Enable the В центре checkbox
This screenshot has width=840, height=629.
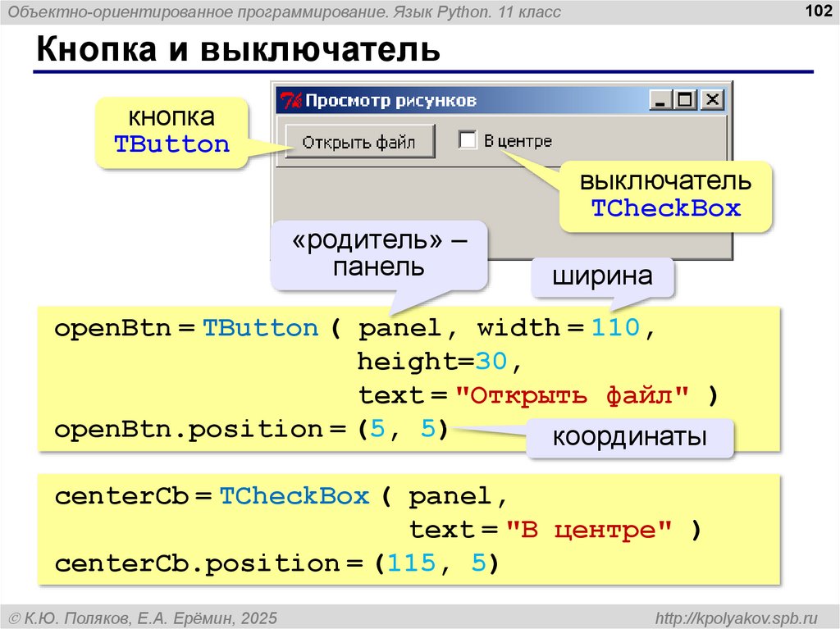[468, 141]
